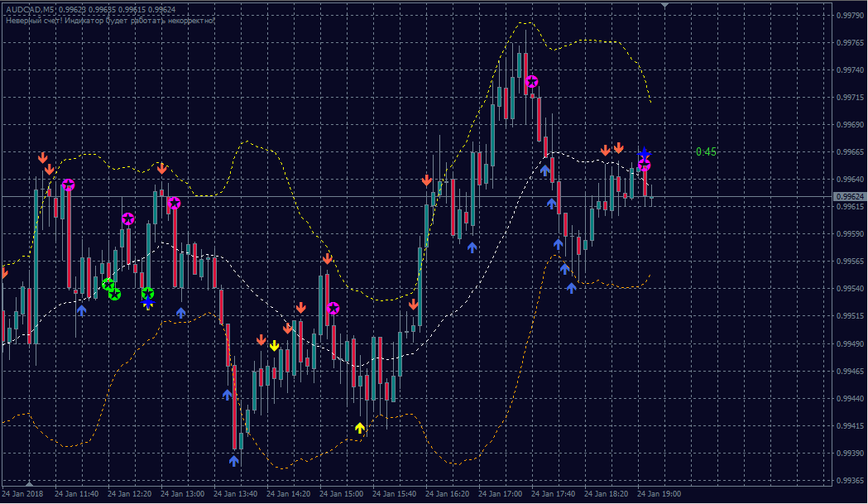Click the leftmost magenta star circle marker
This screenshot has width=868, height=504.
(68, 185)
